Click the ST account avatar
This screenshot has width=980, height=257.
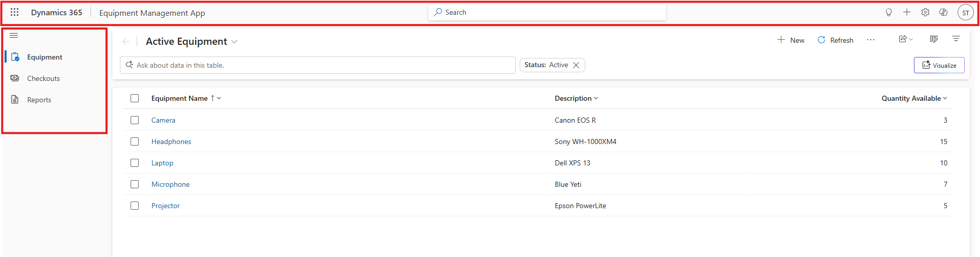coord(965,13)
